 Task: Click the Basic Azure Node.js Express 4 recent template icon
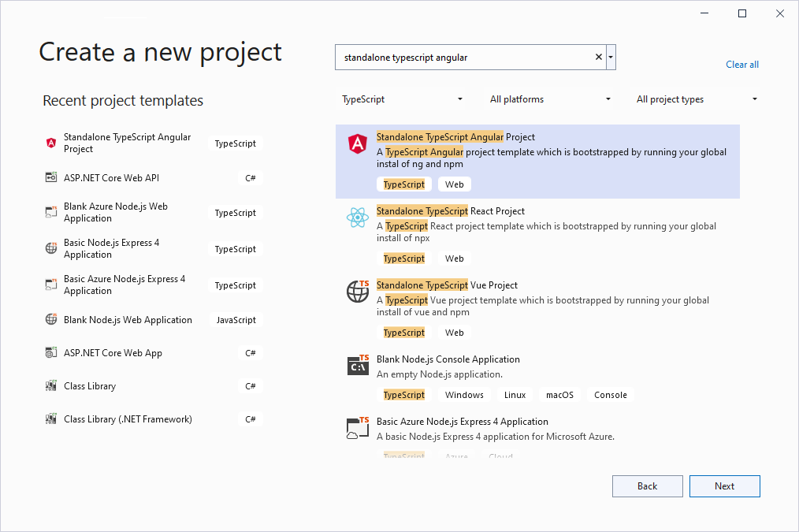tap(51, 285)
